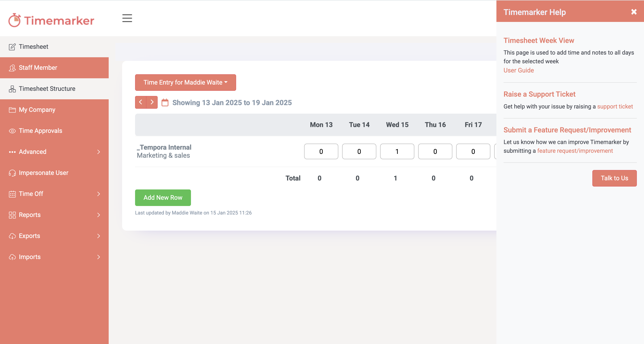Click the Reports grid icon

click(12, 215)
